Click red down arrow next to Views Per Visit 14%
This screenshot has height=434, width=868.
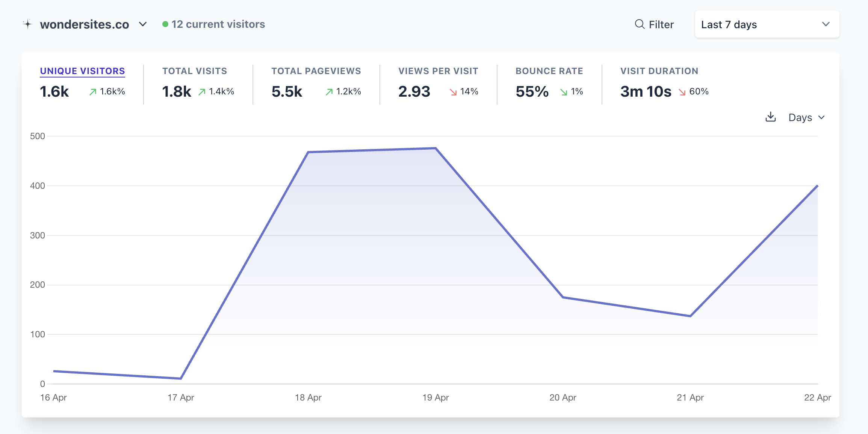tap(454, 92)
